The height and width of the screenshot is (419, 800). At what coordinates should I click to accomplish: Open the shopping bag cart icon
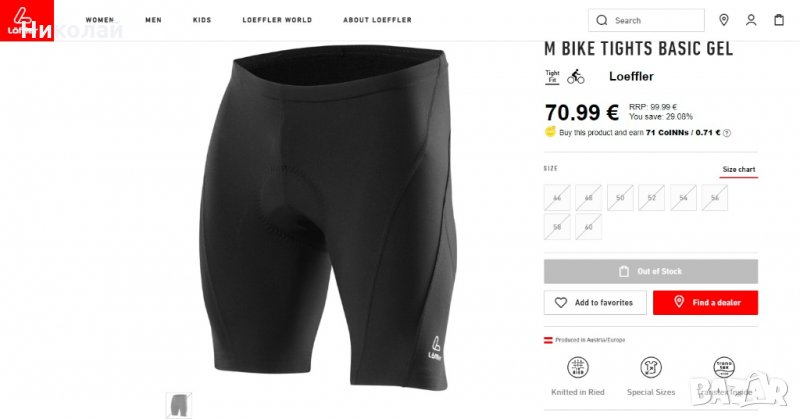pyautogui.click(x=779, y=20)
